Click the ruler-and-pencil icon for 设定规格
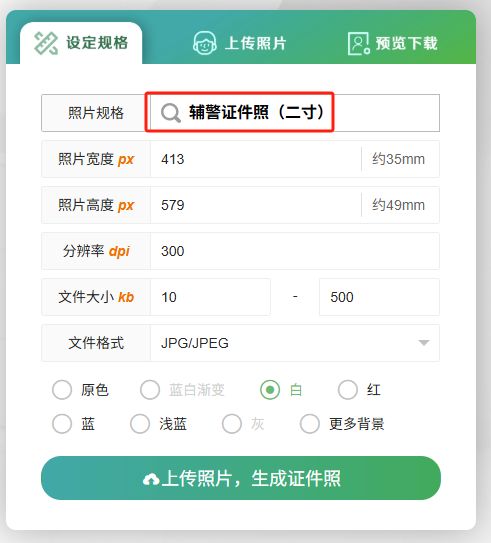Screen dimensions: 491x543 pos(46,43)
